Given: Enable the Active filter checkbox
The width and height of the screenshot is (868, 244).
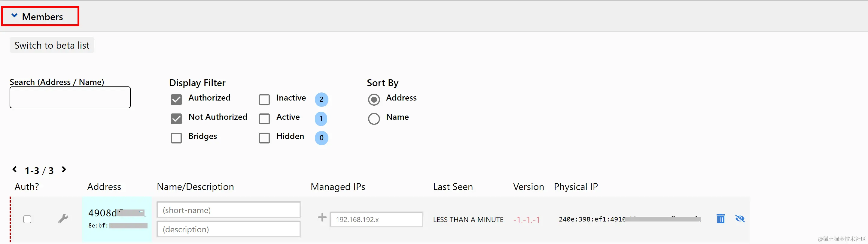Looking at the screenshot, I should (264, 119).
